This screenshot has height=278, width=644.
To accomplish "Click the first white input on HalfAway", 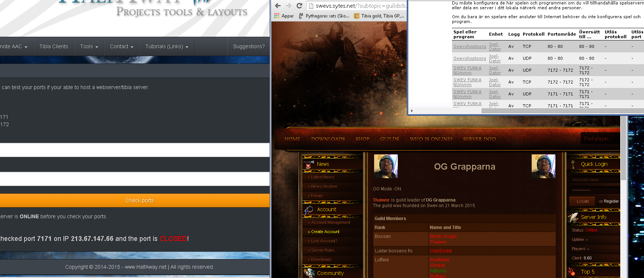I will (135, 150).
